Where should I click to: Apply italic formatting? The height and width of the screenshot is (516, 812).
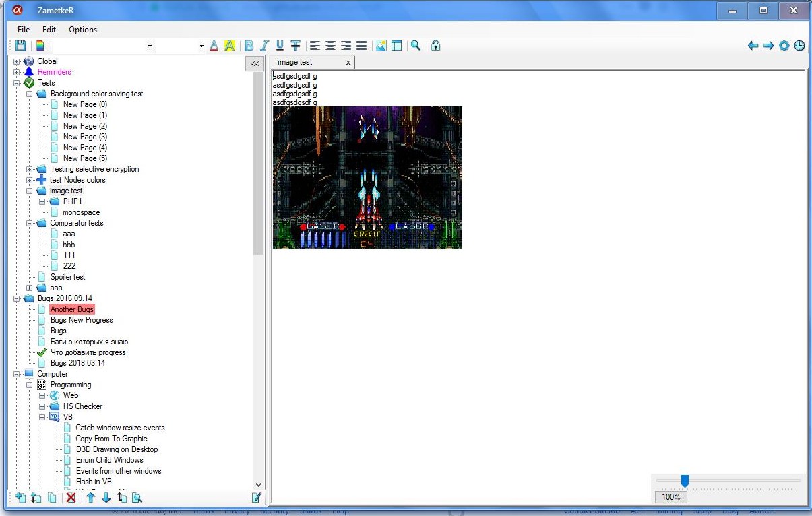pos(264,45)
